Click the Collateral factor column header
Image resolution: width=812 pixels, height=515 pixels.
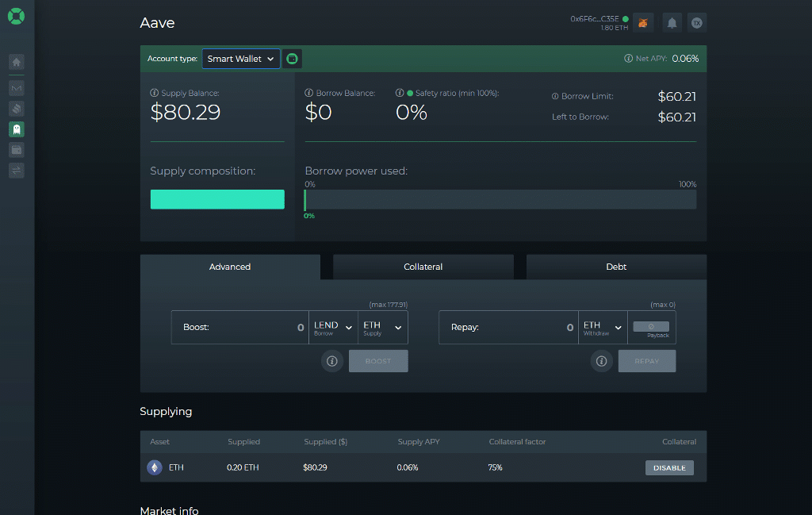[x=517, y=442]
